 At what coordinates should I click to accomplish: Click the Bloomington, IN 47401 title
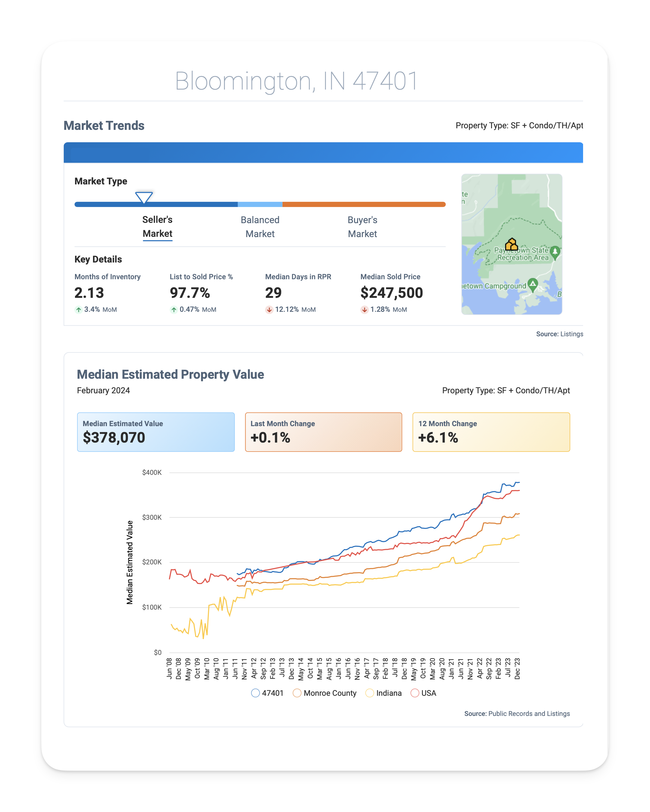(296, 81)
